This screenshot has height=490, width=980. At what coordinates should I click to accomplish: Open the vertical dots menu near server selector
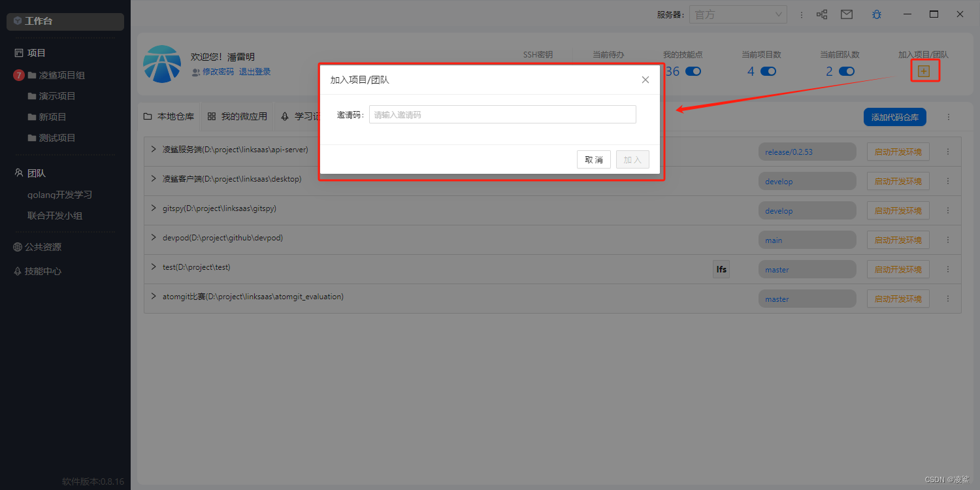coord(802,14)
